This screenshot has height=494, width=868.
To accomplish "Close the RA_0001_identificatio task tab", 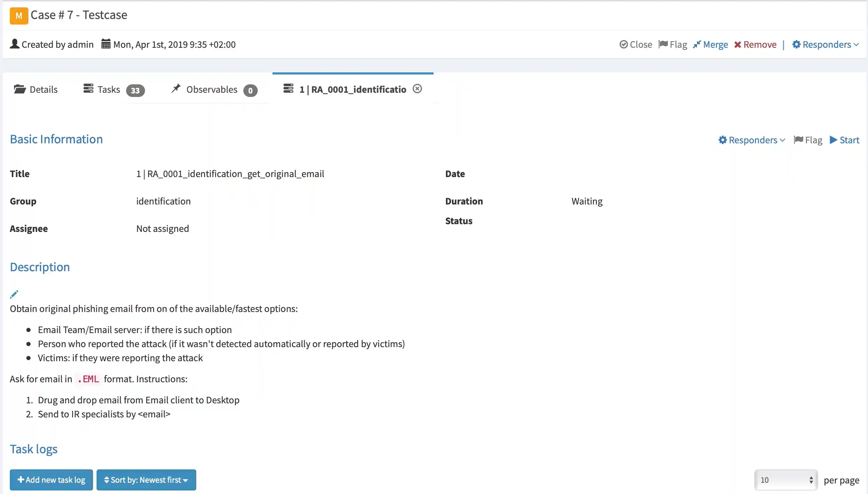I will coord(417,89).
